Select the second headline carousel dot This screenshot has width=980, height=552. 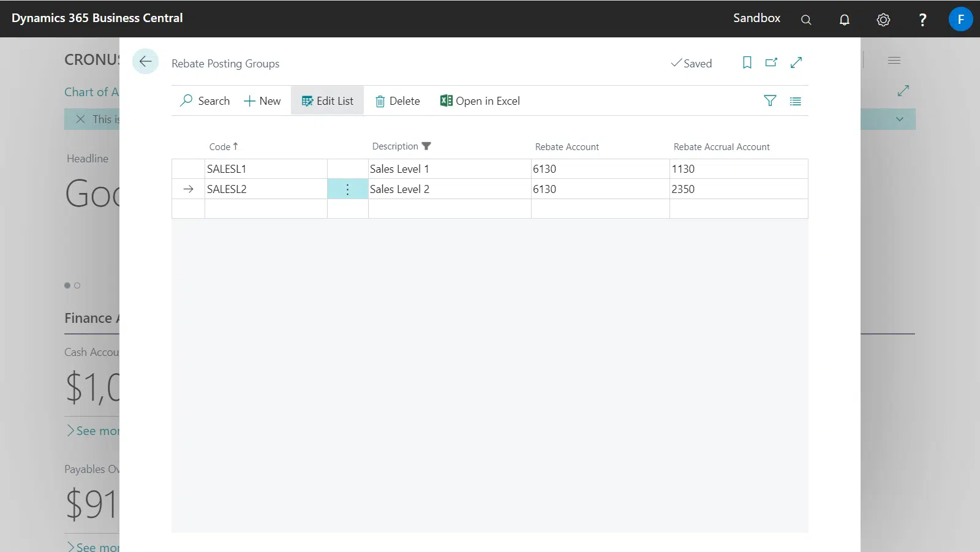tap(77, 285)
